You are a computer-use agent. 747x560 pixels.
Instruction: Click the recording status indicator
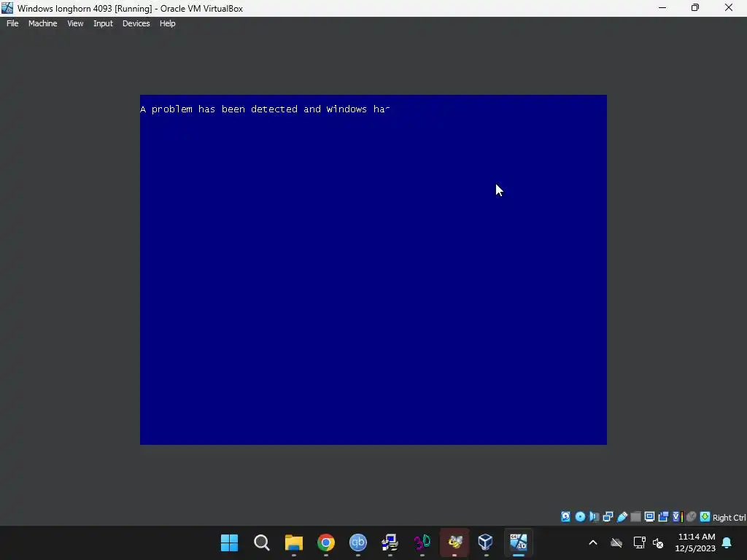[x=663, y=517]
